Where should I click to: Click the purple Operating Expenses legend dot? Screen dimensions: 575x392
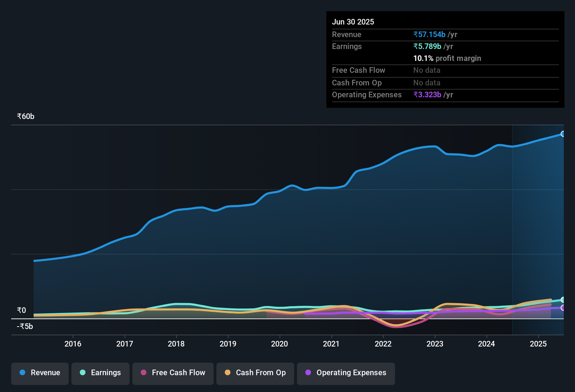pos(308,373)
